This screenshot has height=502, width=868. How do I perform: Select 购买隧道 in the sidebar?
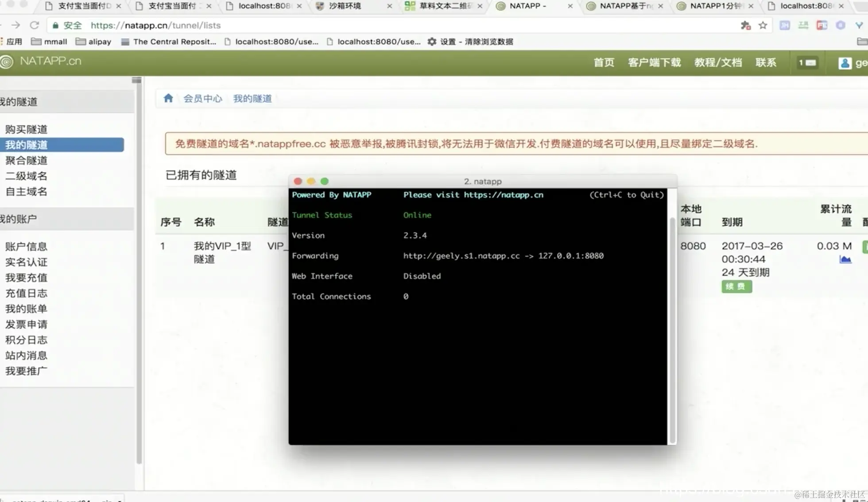pyautogui.click(x=26, y=129)
